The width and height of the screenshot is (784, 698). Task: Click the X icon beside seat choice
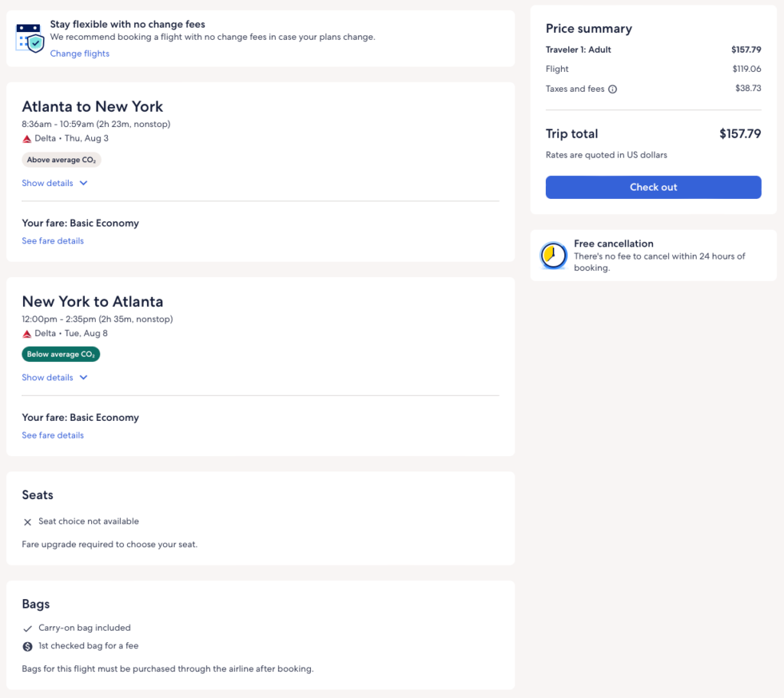pos(28,522)
